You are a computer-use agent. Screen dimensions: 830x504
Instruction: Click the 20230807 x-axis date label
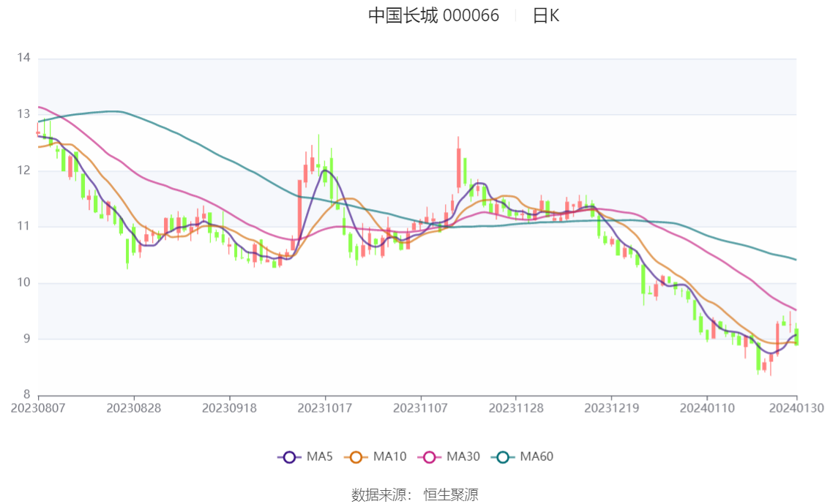38,408
